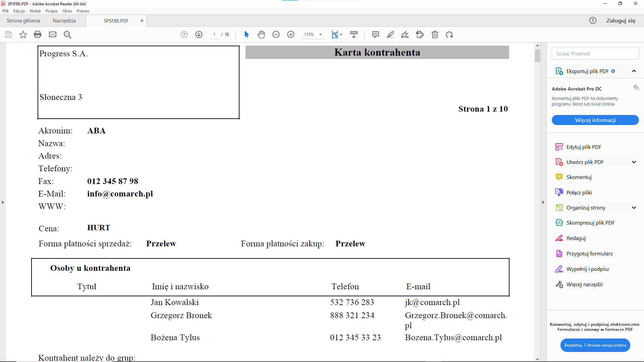Image resolution: width=644 pixels, height=362 pixels.
Task: Open the Skompresuj plik PDF tool
Action: (x=590, y=223)
